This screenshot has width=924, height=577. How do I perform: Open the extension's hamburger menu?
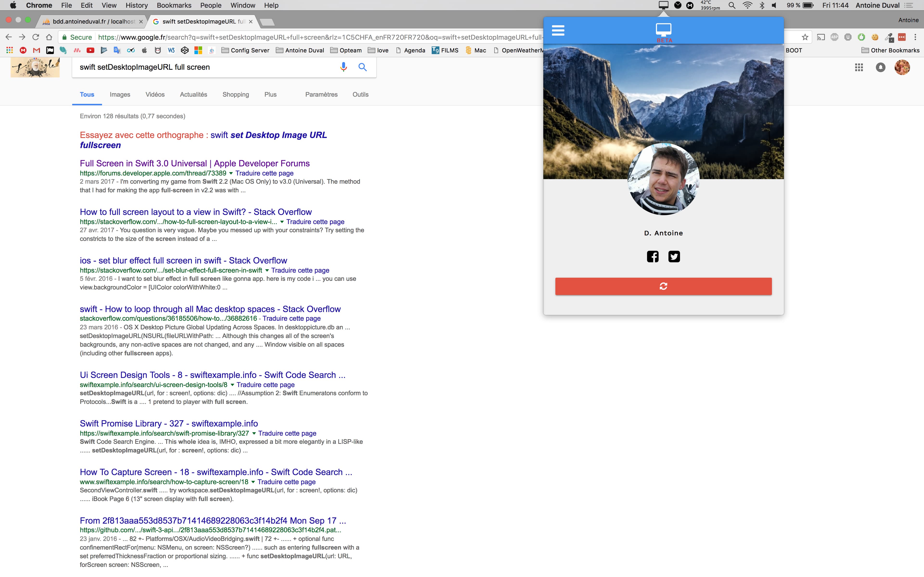point(558,30)
